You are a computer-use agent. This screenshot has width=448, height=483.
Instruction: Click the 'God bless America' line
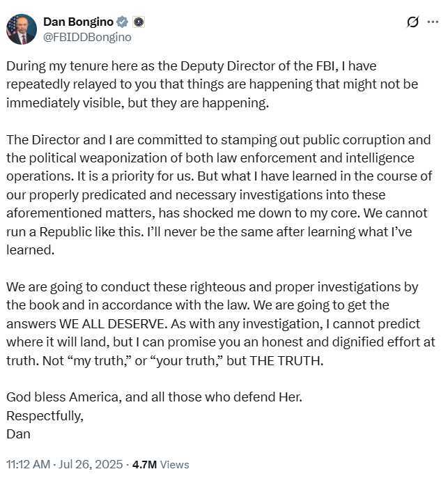(154, 397)
